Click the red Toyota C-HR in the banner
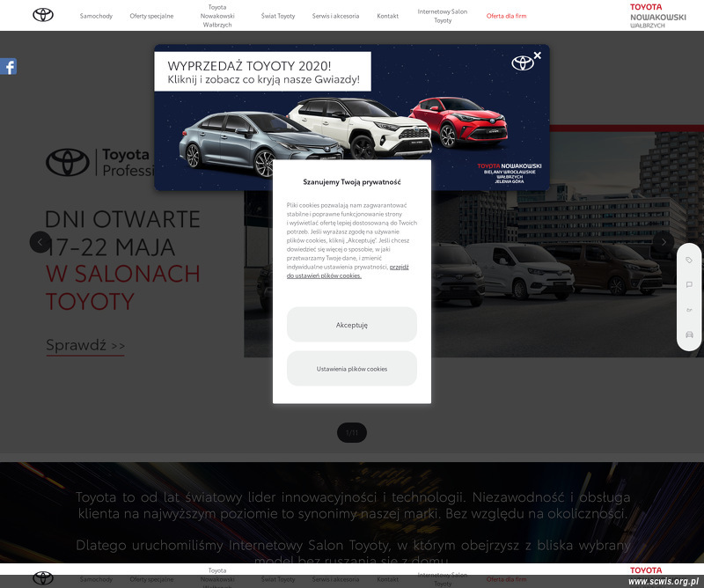704x588 pixels. [458, 122]
